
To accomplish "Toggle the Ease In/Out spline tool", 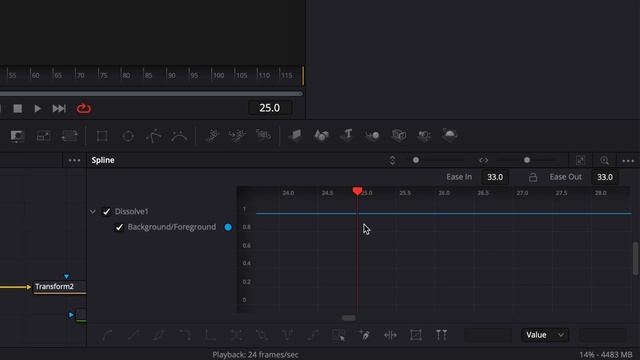I will click(441, 336).
